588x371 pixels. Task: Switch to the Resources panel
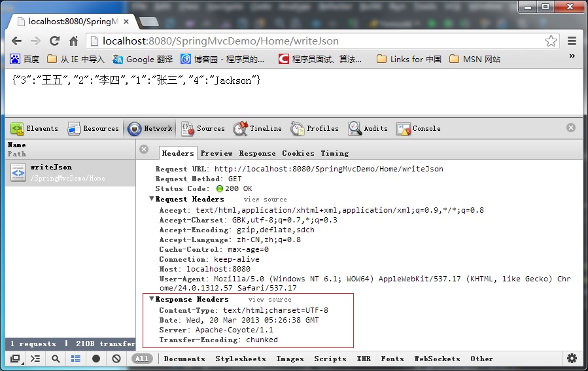[93, 129]
